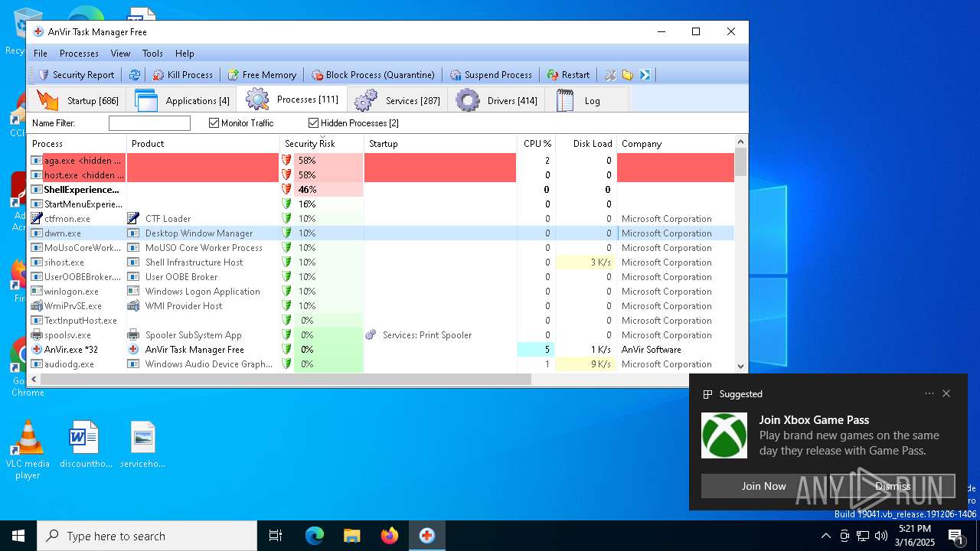Click the 58% risk shield for aga.exe
This screenshot has width=980, height=551.
pos(286,161)
